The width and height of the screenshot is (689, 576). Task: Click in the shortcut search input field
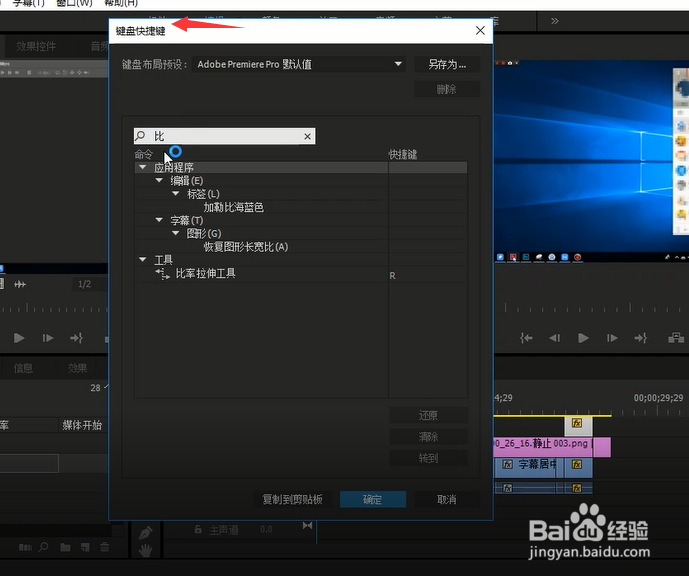pyautogui.click(x=224, y=136)
